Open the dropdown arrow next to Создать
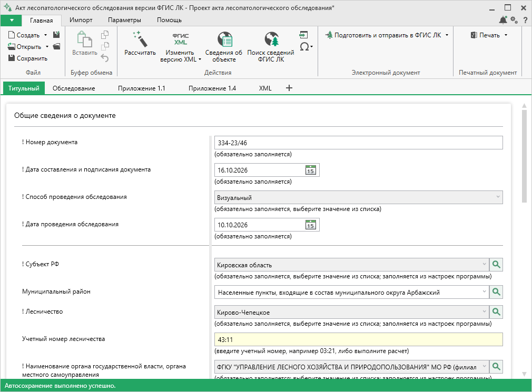 [x=45, y=35]
